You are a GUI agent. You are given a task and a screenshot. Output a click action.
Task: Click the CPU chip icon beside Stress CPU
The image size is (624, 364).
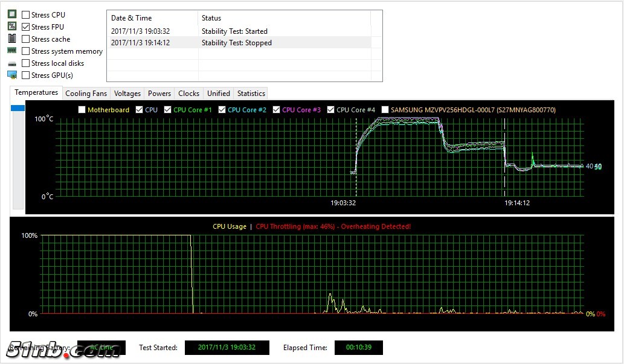(11, 14)
